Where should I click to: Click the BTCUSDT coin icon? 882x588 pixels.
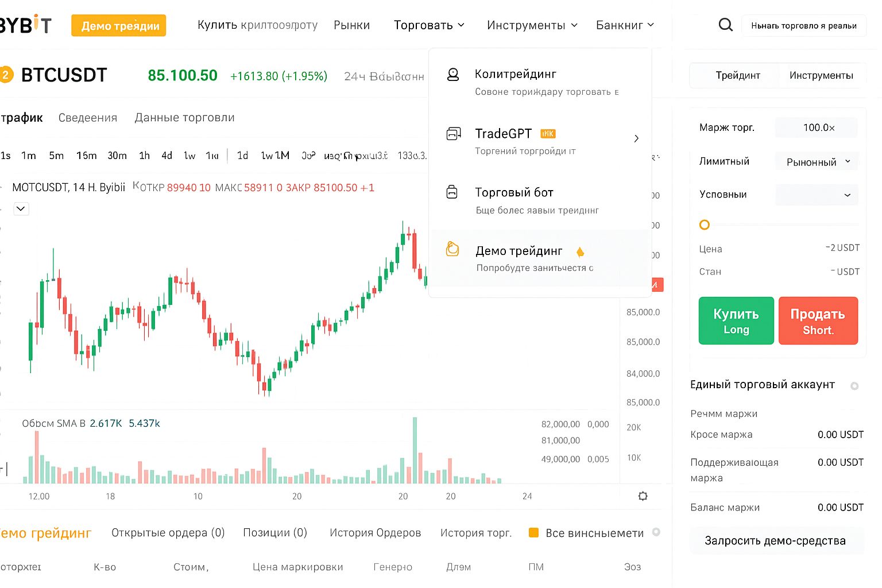coord(6,75)
